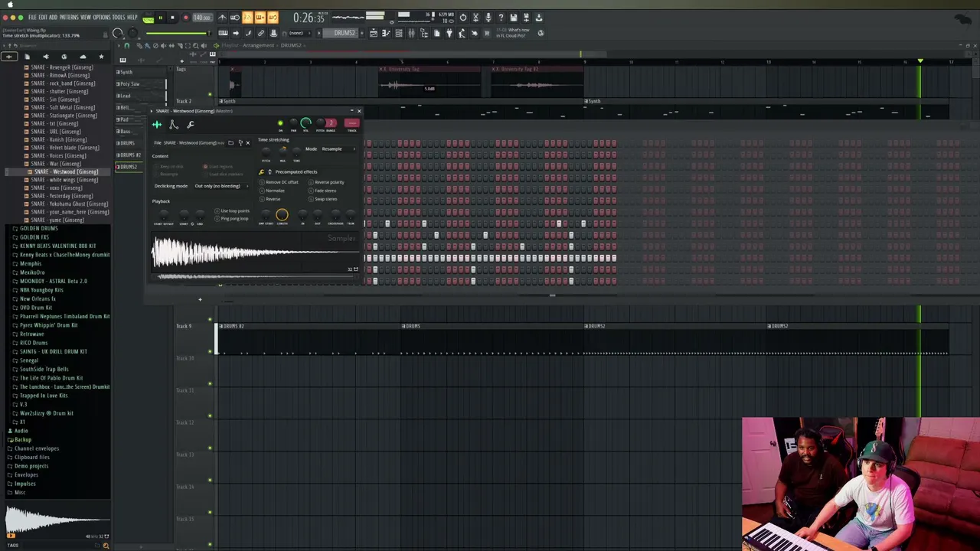980x551 pixels.
Task: Click the speaker sounds browser tab icon
Action: [x=45, y=57]
